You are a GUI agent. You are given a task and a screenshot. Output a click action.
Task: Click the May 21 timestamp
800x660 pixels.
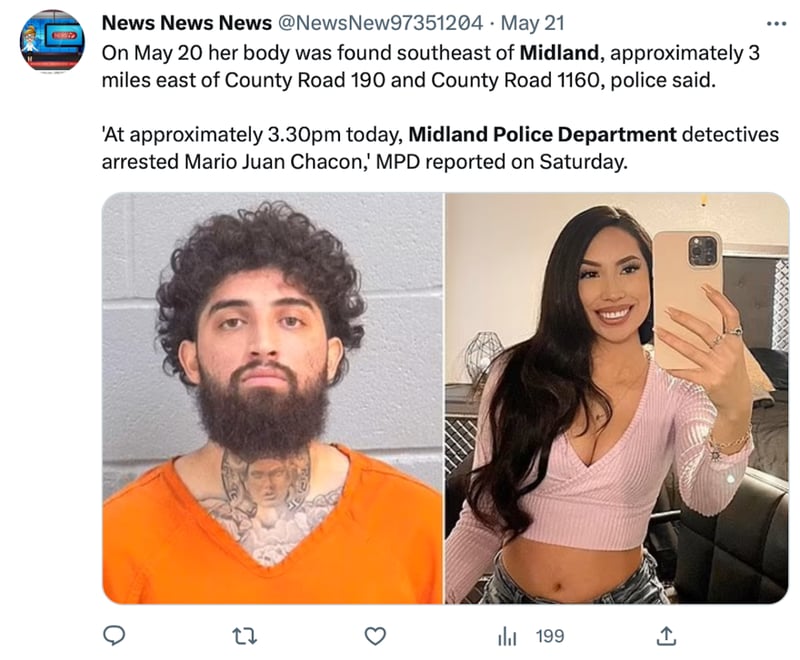tap(533, 23)
